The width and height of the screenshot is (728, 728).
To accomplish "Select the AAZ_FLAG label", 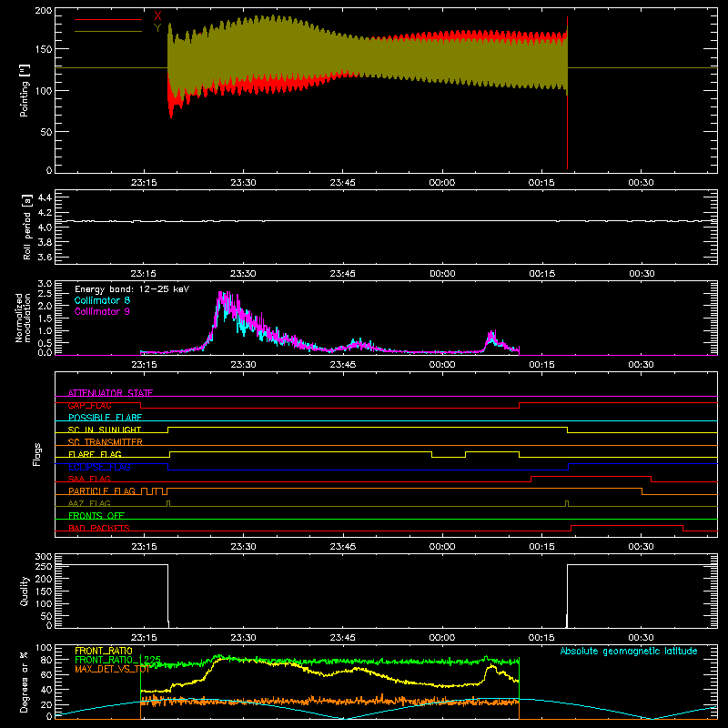I will point(89,503).
